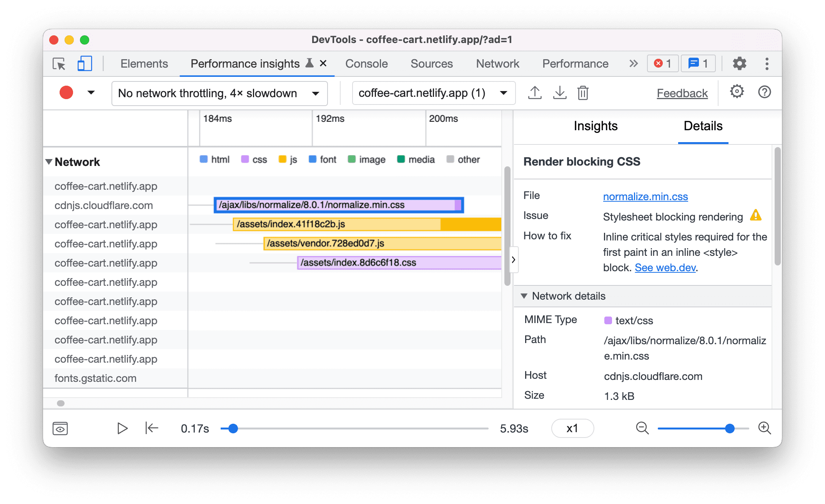The image size is (825, 504).
Task: Click the help question mark icon
Action: (x=765, y=93)
